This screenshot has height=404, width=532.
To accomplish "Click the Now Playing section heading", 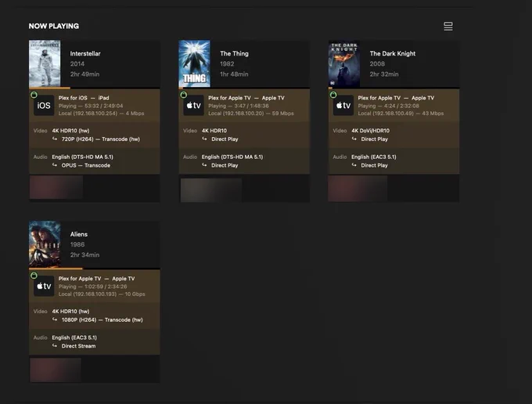I will point(54,26).
